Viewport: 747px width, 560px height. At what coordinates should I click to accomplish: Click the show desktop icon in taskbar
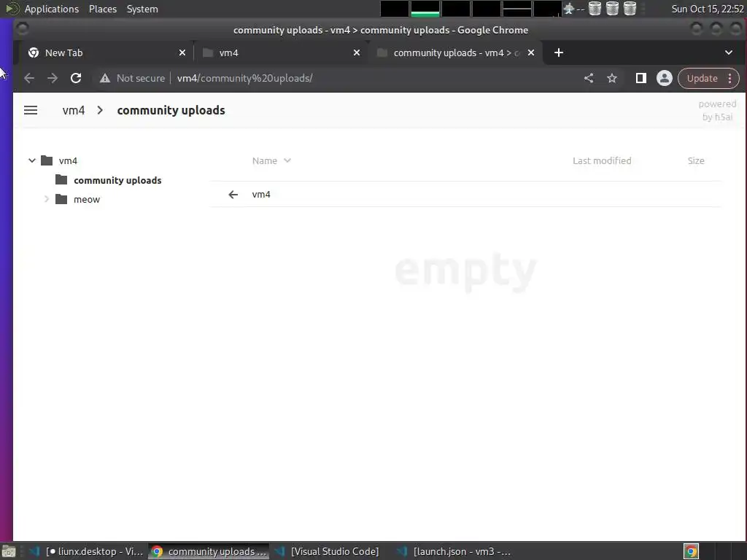click(9, 551)
